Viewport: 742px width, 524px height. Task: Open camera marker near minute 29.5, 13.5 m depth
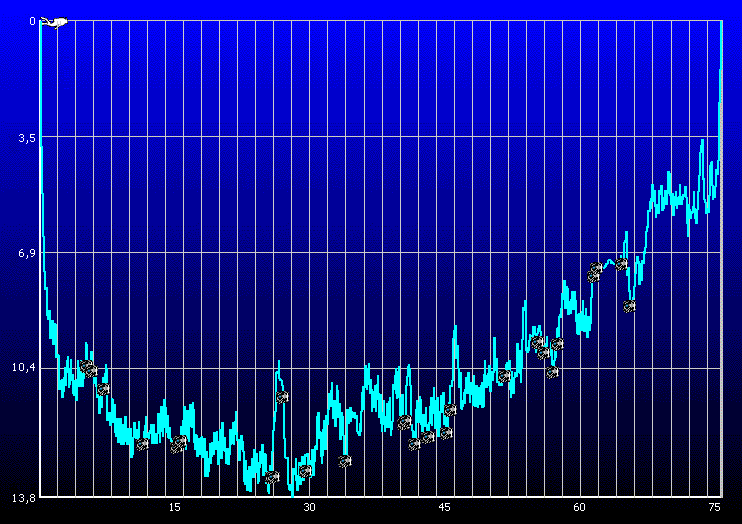click(306, 471)
